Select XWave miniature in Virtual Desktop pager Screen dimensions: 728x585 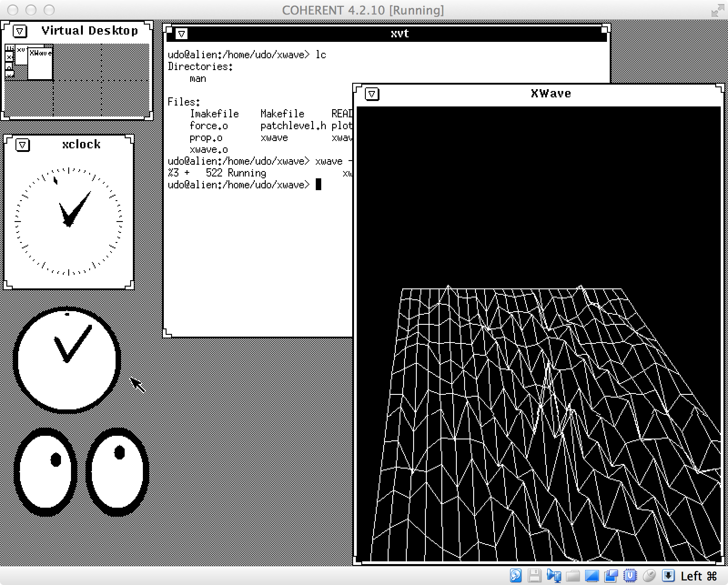(40, 64)
